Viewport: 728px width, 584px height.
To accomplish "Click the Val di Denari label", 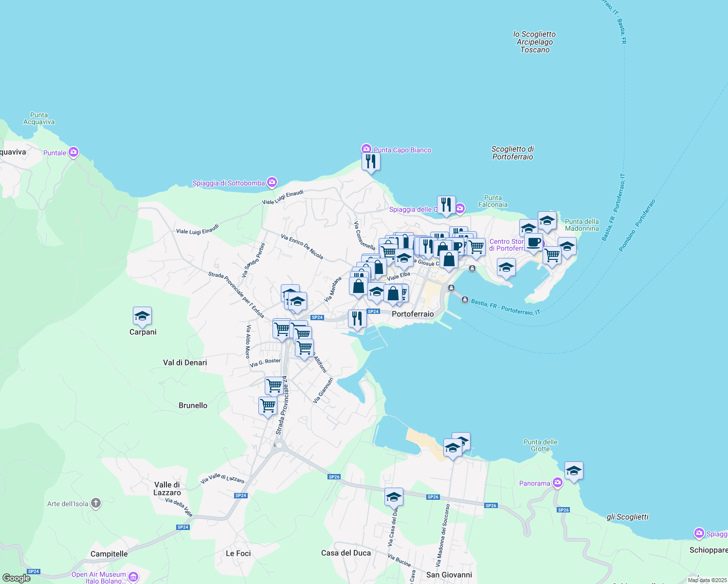I will [x=185, y=363].
